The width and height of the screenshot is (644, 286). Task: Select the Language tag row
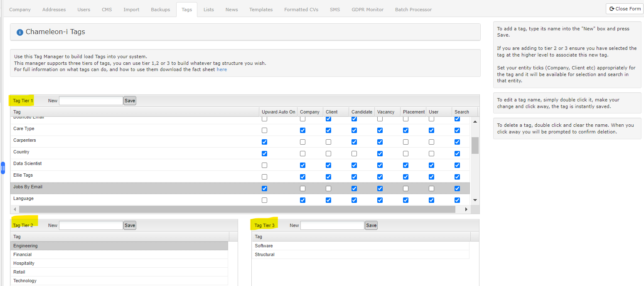(240, 200)
